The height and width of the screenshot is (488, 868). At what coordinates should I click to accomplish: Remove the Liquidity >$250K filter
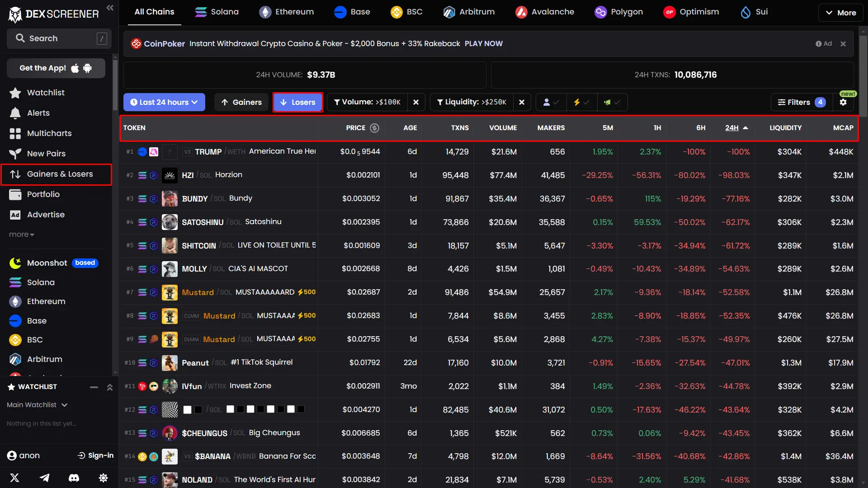pos(522,102)
